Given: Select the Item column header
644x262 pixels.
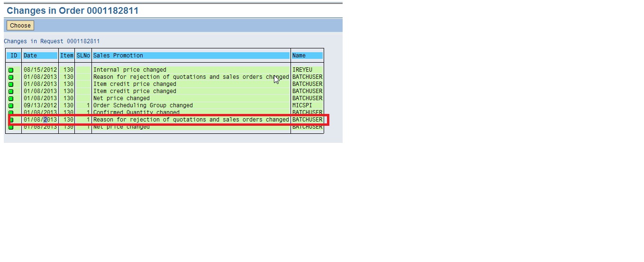Looking at the screenshot, I should [x=67, y=56].
